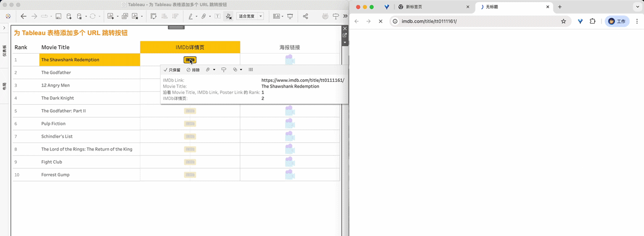644x236 pixels.
Task: Click the Group members paperclip toolbar icon
Action: 204,16
